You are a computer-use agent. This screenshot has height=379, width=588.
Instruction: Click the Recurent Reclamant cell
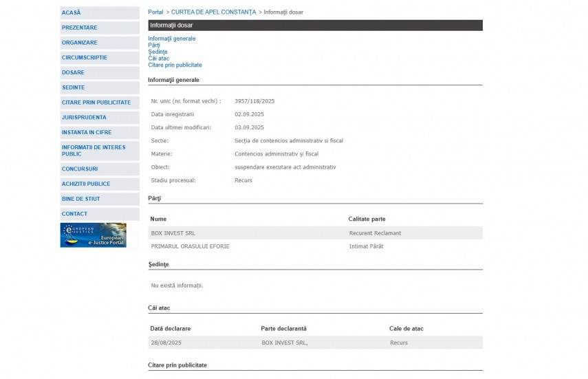tap(375, 233)
